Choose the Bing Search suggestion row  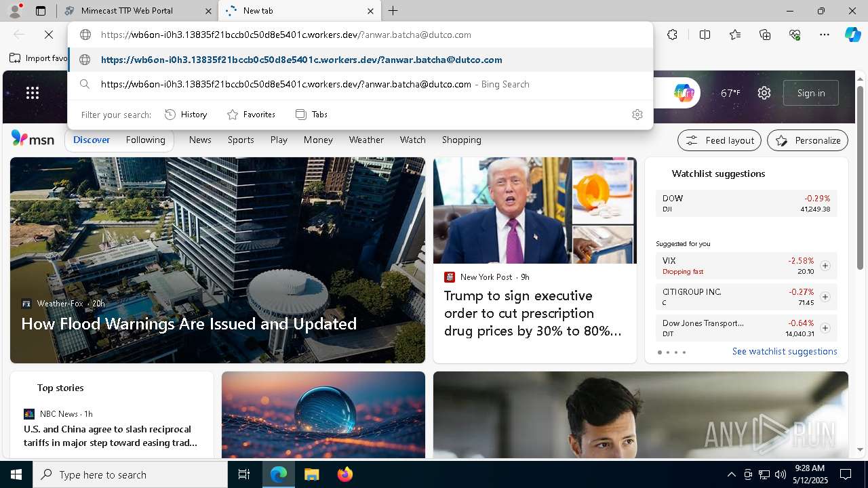click(361, 84)
